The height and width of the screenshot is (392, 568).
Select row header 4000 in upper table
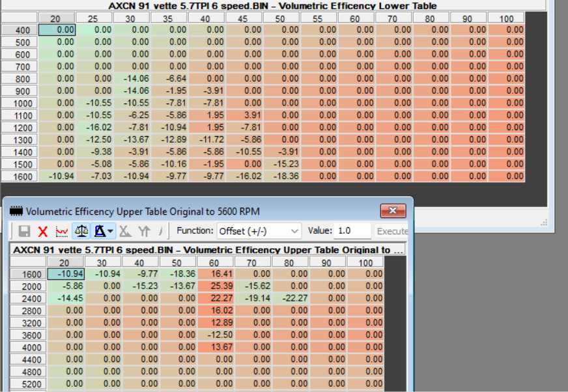pyautogui.click(x=28, y=348)
